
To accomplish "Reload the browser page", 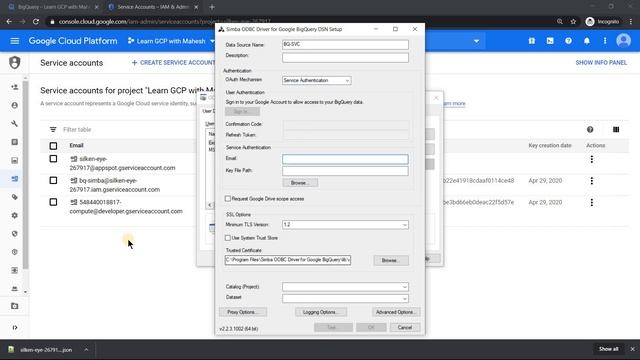I will (x=36, y=22).
